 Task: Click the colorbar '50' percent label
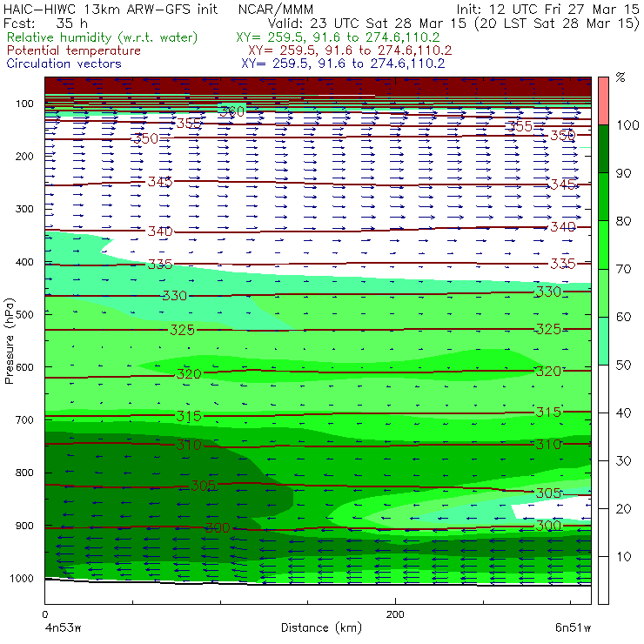tap(623, 365)
